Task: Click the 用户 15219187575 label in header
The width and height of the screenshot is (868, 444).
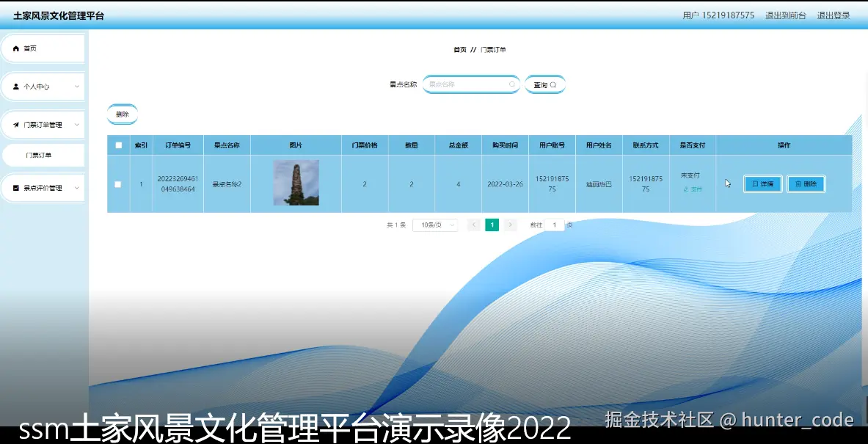Action: [718, 15]
